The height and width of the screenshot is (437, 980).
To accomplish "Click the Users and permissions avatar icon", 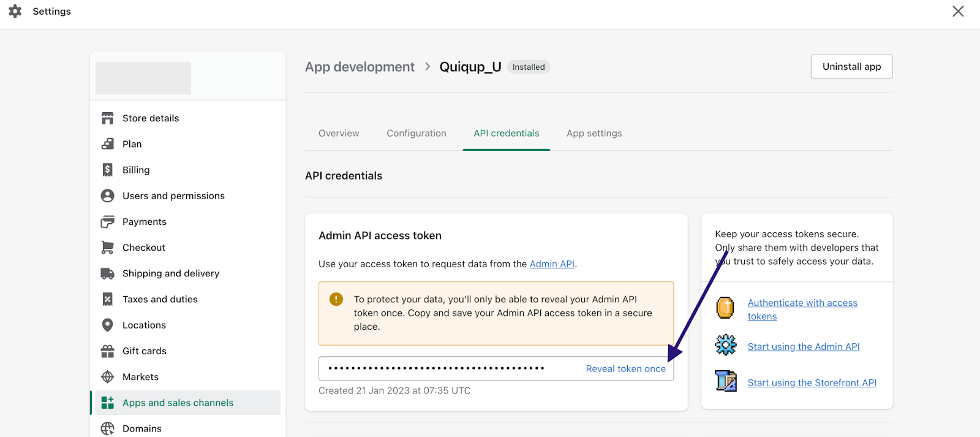I will [108, 196].
